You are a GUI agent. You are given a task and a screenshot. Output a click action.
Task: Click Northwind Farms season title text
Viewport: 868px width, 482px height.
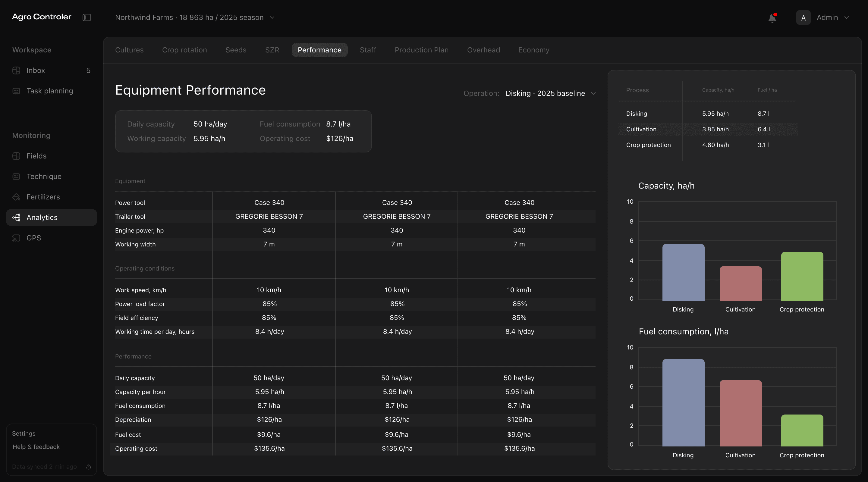[189, 17]
